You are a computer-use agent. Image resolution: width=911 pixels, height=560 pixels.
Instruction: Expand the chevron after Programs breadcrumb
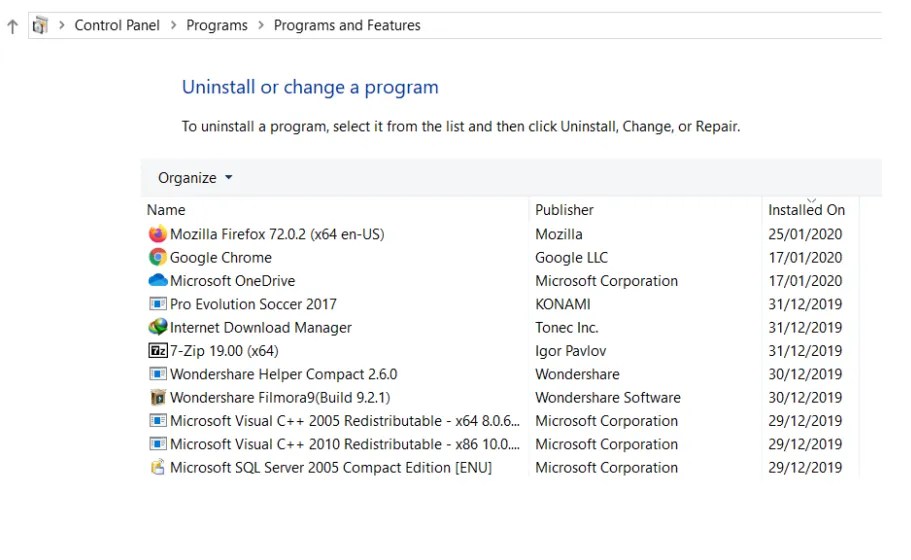261,26
